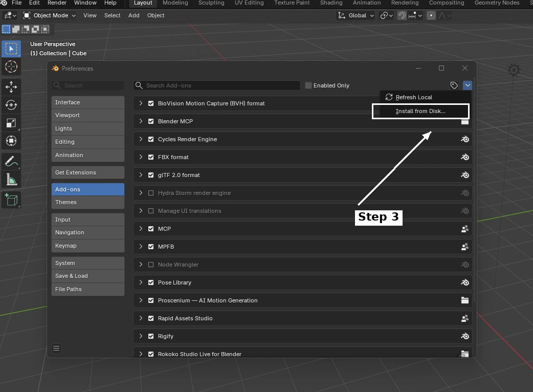
Task: Select the Measure tool
Action: (x=11, y=179)
